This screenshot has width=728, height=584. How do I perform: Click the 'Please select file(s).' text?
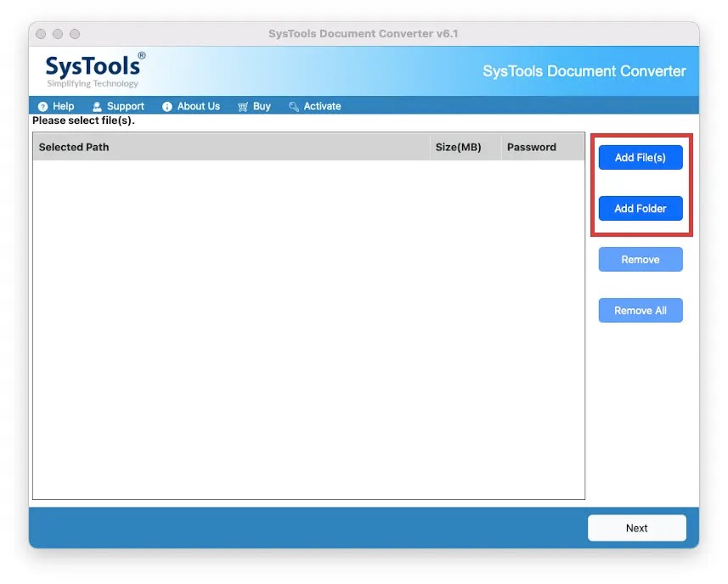tap(83, 121)
